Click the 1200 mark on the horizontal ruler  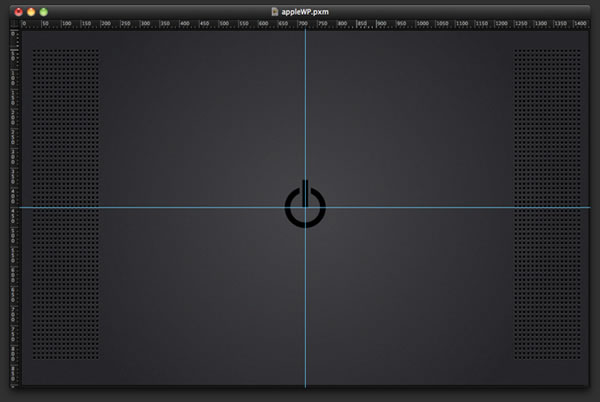point(501,24)
